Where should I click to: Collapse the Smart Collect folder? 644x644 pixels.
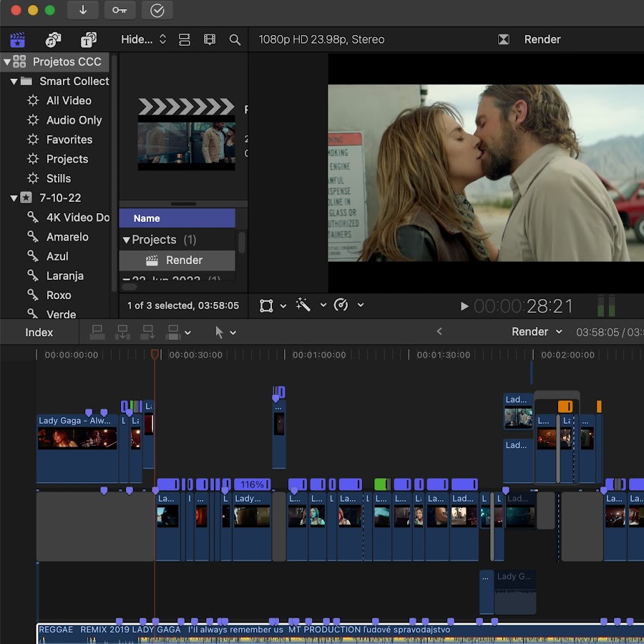tap(14, 82)
